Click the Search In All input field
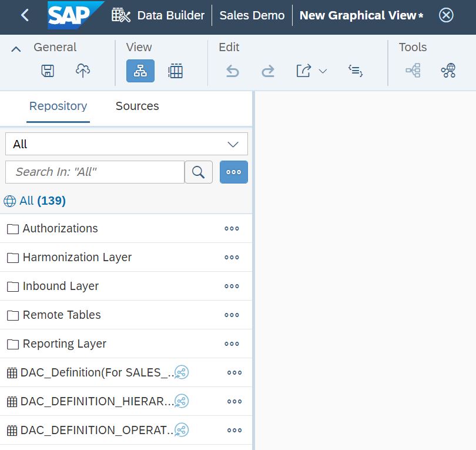 [x=95, y=172]
